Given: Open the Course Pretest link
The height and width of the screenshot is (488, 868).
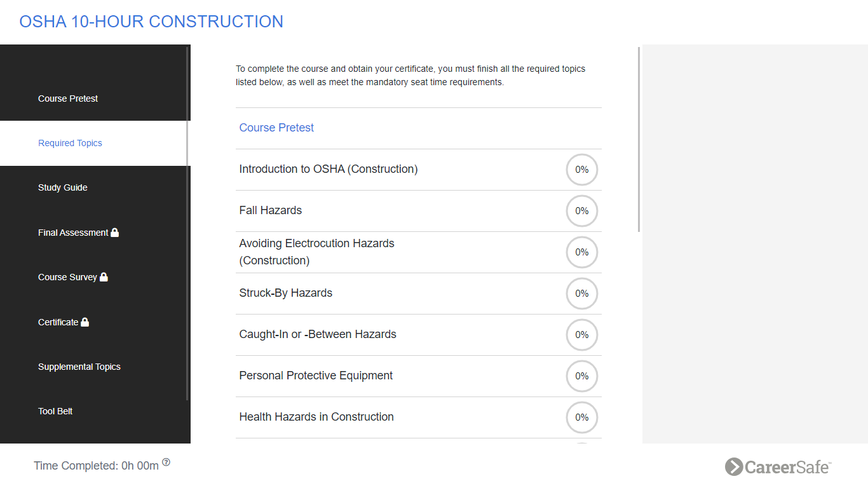Looking at the screenshot, I should click(x=276, y=128).
